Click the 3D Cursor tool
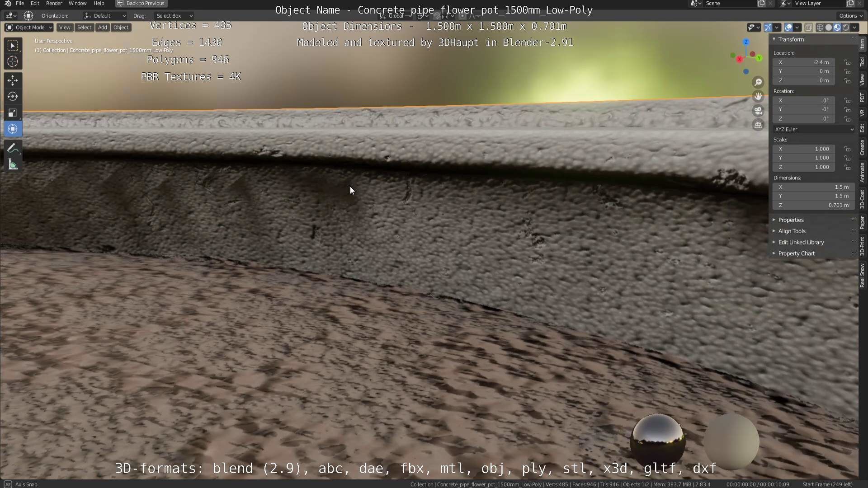Viewport: 868px width, 488px height. coord(13,61)
